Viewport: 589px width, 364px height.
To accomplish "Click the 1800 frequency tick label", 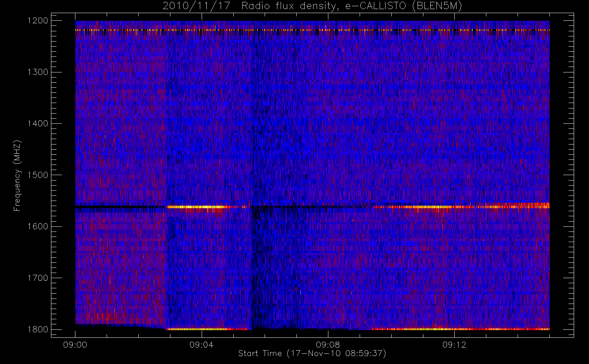I will click(38, 329).
